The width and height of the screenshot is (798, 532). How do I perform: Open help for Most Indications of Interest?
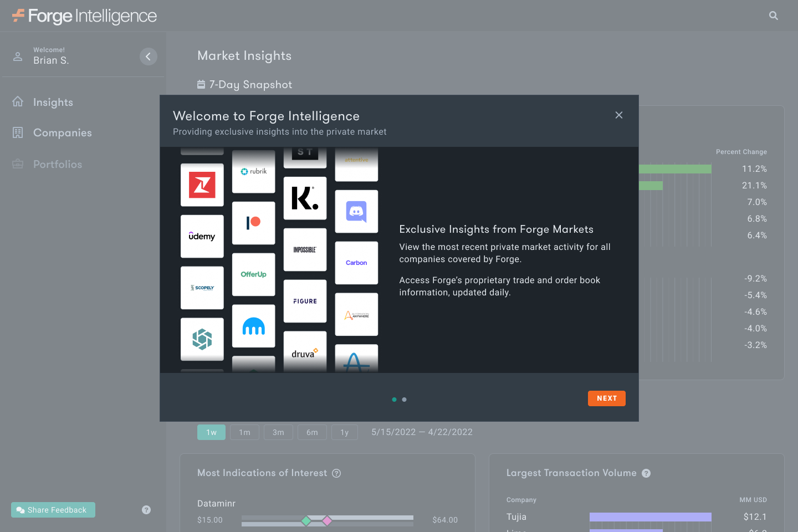coord(336,473)
